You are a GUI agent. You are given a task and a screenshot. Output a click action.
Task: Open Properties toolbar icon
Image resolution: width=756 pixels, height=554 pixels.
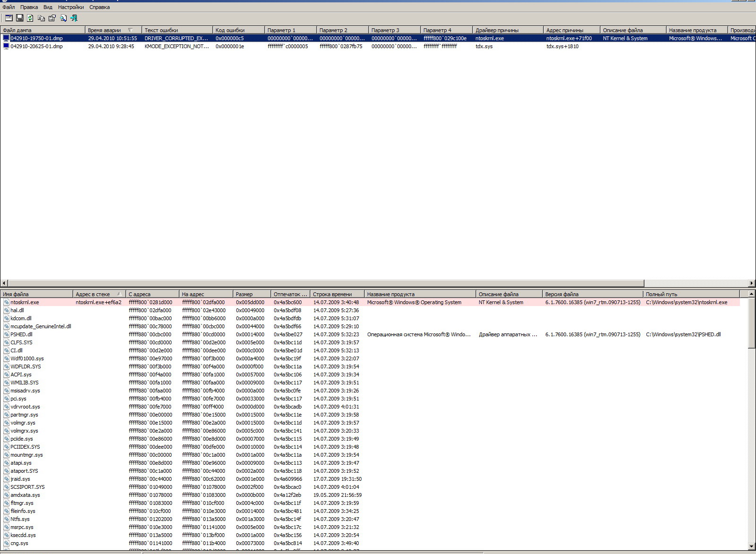click(x=52, y=18)
